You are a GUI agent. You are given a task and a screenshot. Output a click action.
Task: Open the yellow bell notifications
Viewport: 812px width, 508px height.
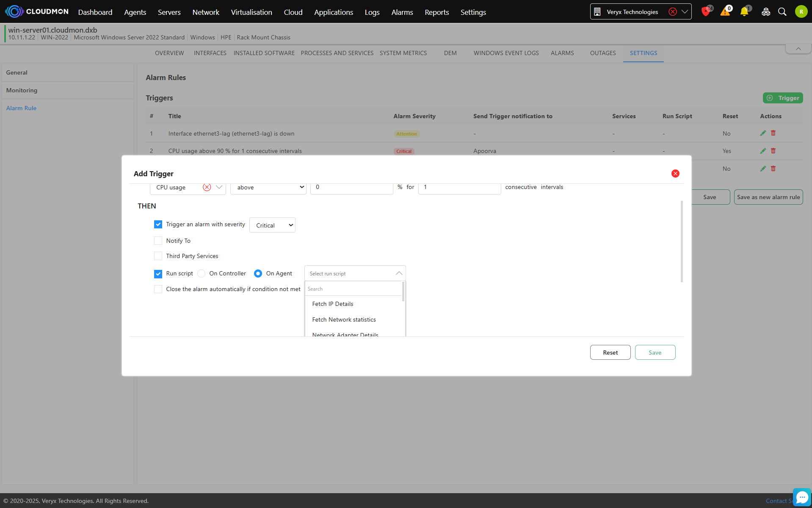point(744,12)
